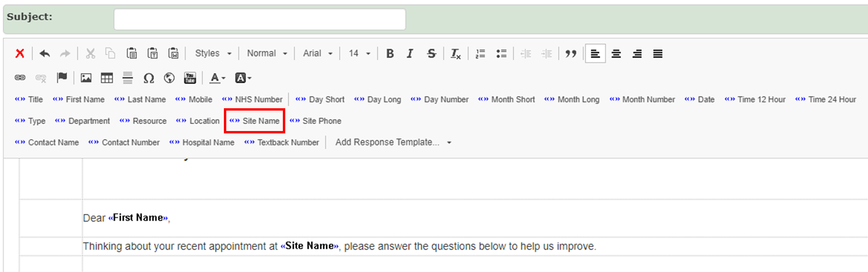Enable justify alignment
The height and width of the screenshot is (272, 868).
[x=658, y=54]
